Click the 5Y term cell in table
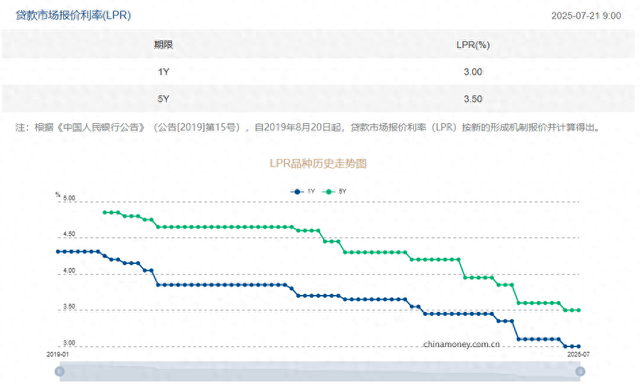The height and width of the screenshot is (385, 640). (x=163, y=99)
